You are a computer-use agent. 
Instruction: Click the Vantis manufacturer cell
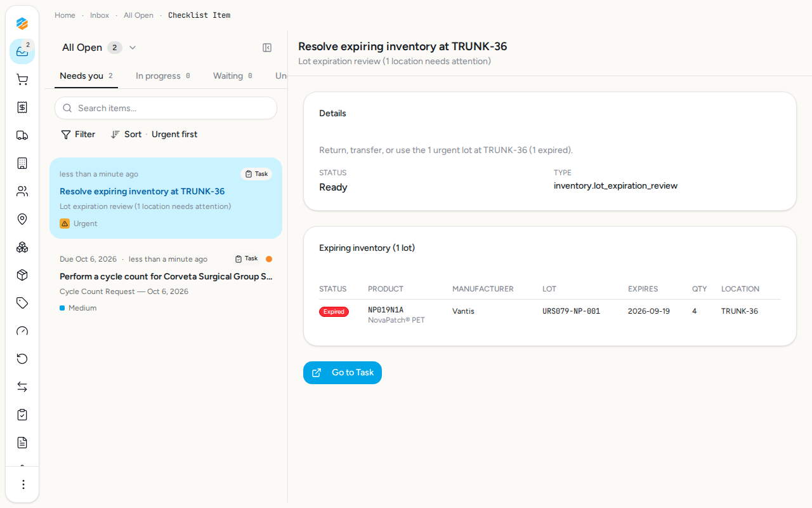463,311
